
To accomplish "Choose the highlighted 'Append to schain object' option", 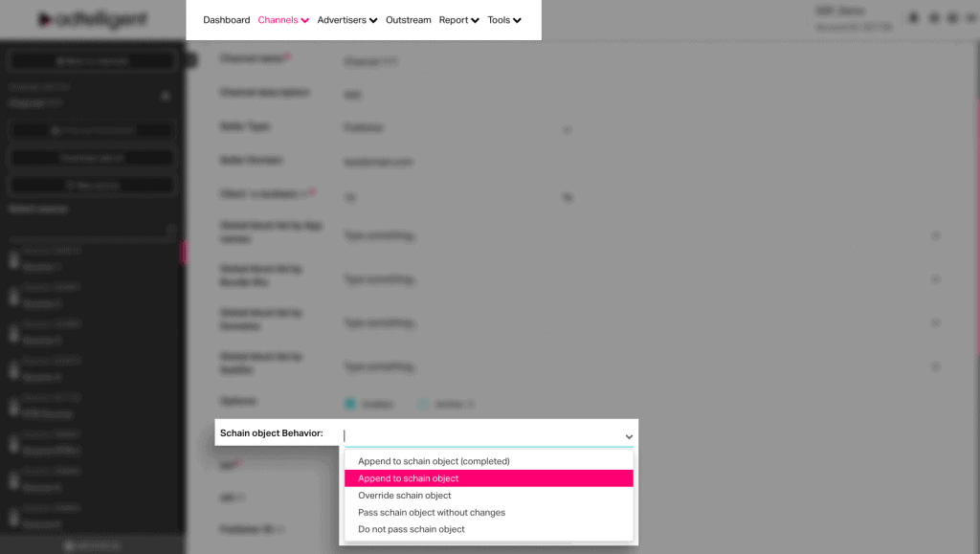I will tap(409, 478).
